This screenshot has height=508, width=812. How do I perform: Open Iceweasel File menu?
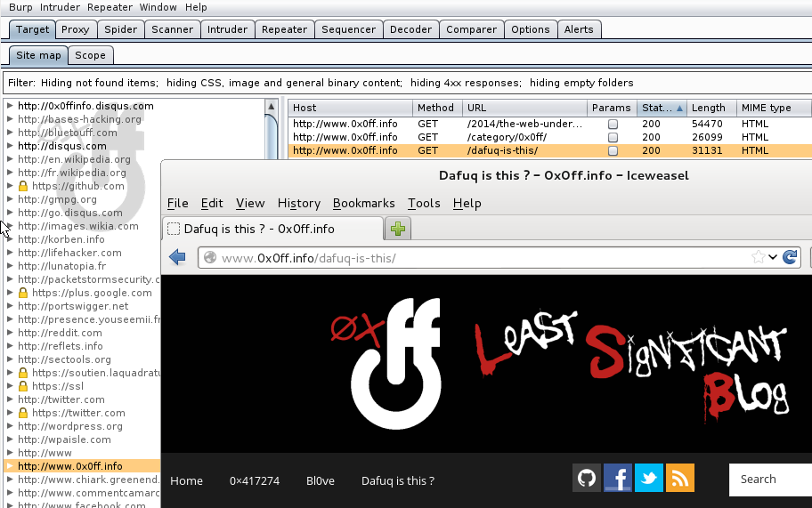tap(178, 204)
